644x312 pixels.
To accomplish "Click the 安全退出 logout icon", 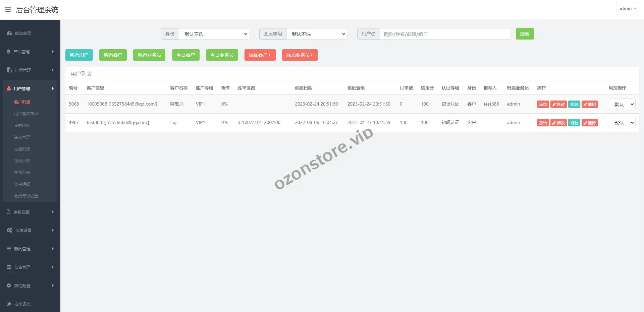I will click(9, 304).
